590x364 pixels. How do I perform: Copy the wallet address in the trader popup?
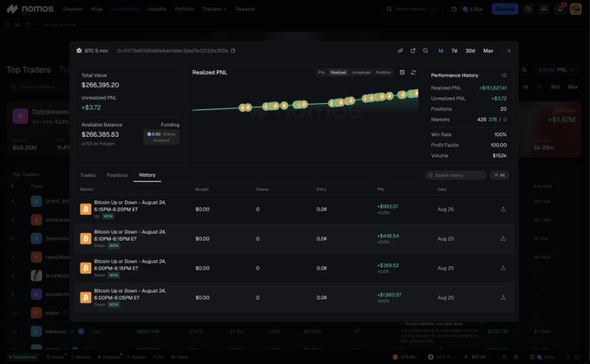pyautogui.click(x=233, y=51)
